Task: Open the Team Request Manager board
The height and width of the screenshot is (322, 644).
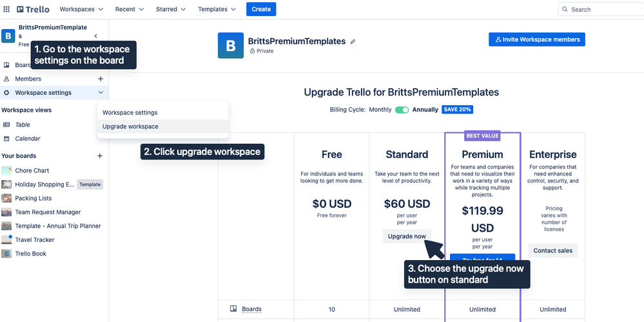Action: 48,212
